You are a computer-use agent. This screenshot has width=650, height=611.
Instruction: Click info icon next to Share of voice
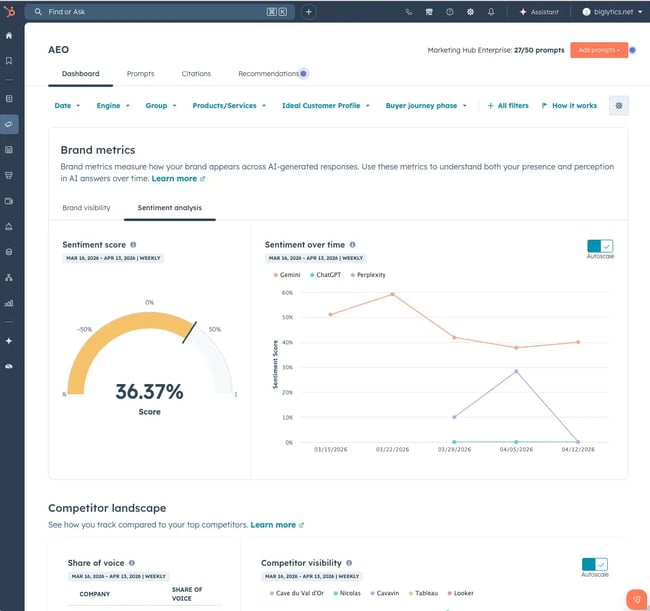tap(131, 563)
